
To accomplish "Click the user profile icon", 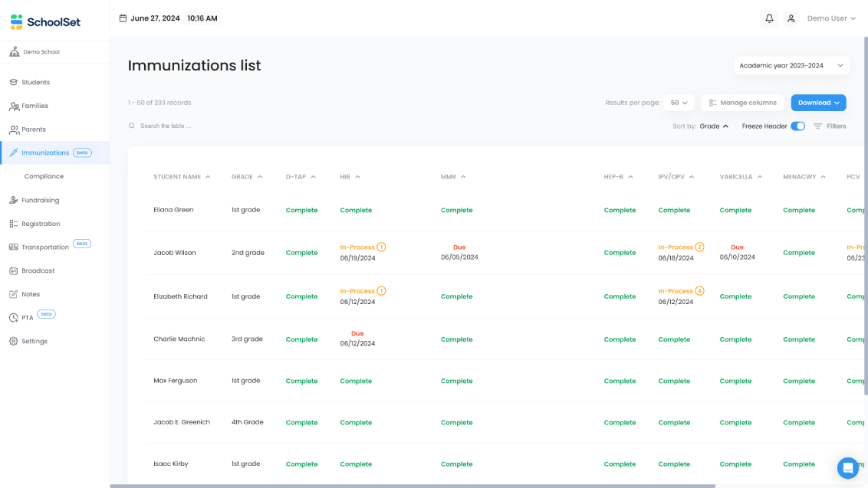I will coord(791,18).
